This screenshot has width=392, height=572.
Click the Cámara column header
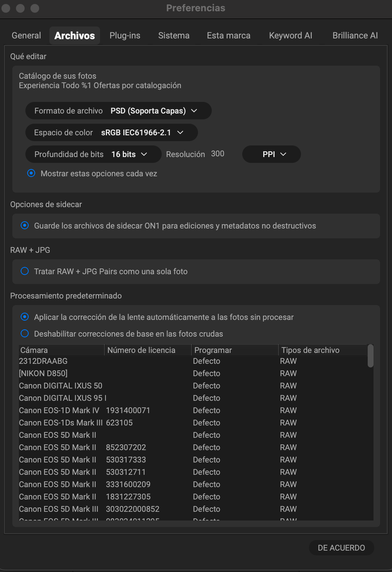(x=61, y=350)
